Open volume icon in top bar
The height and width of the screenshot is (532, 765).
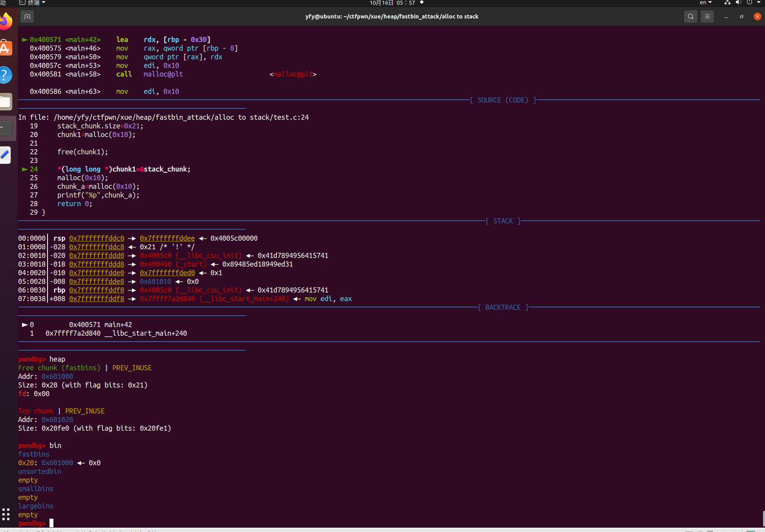point(738,3)
